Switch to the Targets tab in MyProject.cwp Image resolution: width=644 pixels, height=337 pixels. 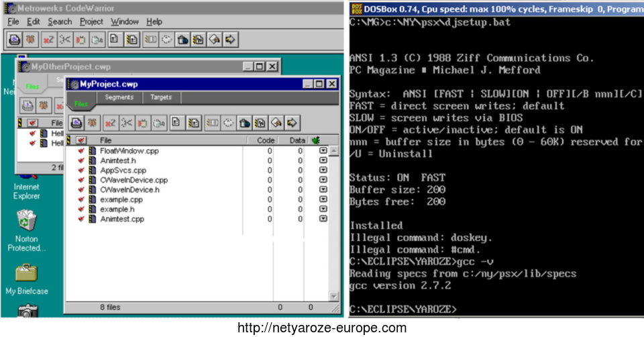(160, 97)
